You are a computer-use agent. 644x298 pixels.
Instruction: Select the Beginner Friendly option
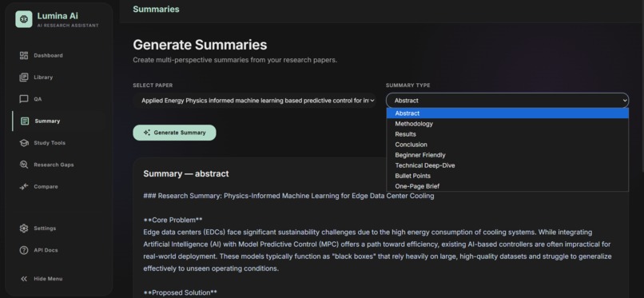tap(507, 155)
